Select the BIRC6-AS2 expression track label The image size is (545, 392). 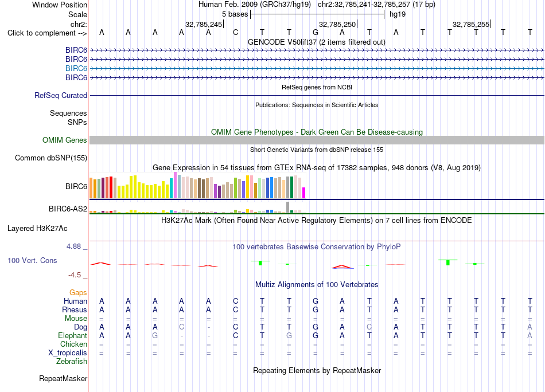point(68,209)
